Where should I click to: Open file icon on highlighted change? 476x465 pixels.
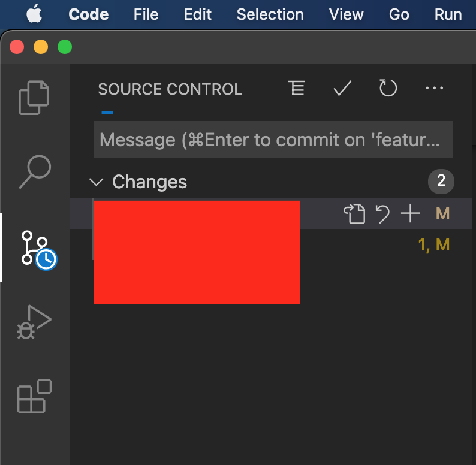point(354,214)
